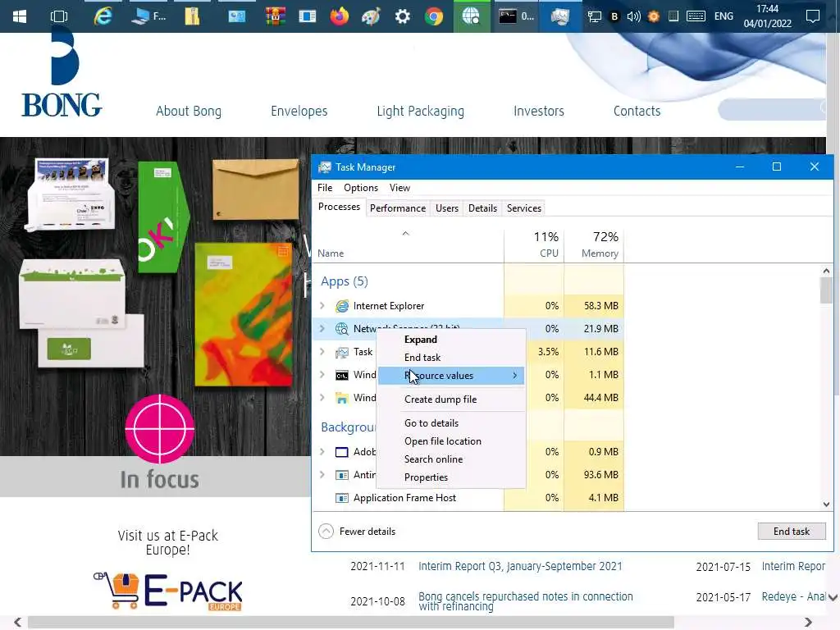Switch to the Network Scanner taskbar app
Image resolution: width=840 pixels, height=630 pixels.
(472, 16)
